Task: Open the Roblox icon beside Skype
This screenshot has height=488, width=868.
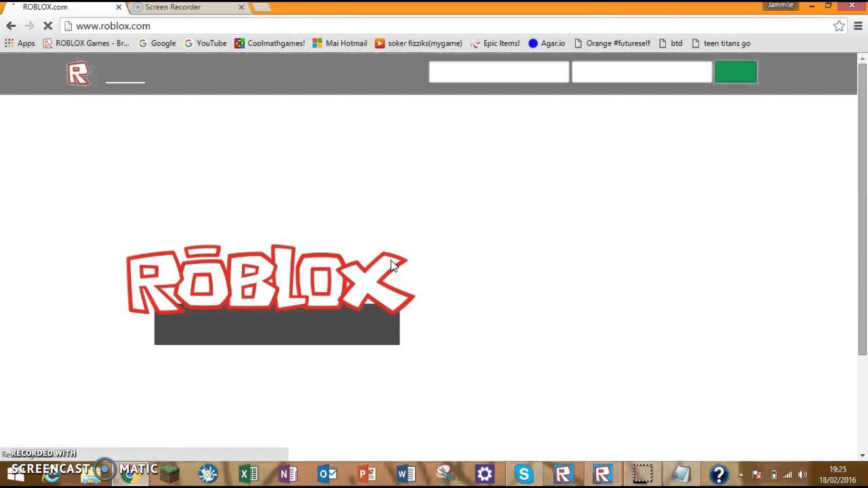Action: (563, 474)
